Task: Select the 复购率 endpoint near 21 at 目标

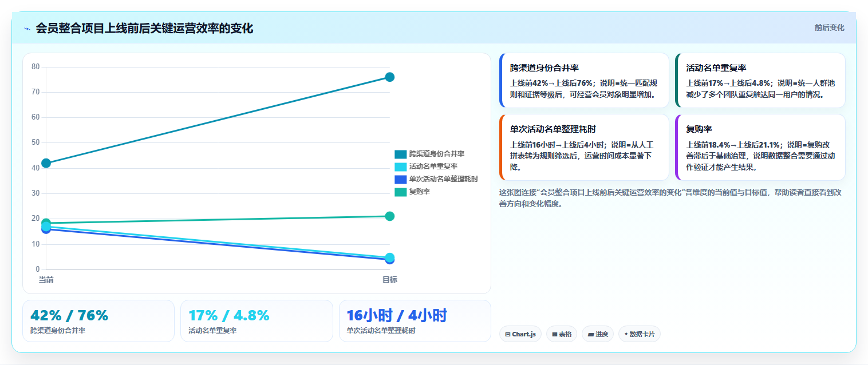Action: pyautogui.click(x=389, y=216)
